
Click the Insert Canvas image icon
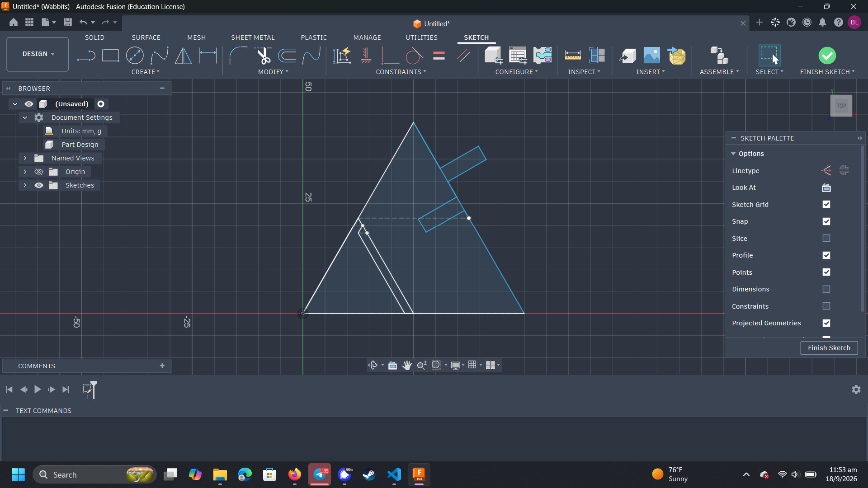(x=651, y=56)
